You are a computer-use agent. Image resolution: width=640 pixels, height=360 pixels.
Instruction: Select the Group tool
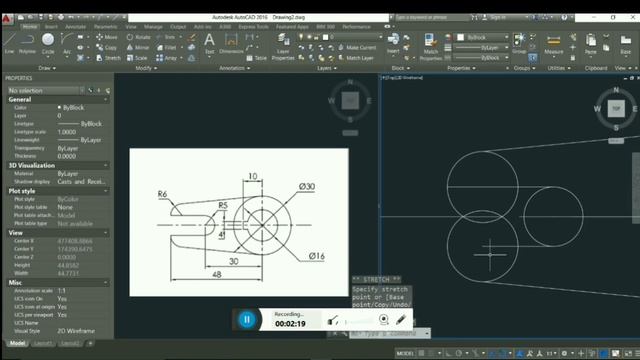tap(519, 43)
